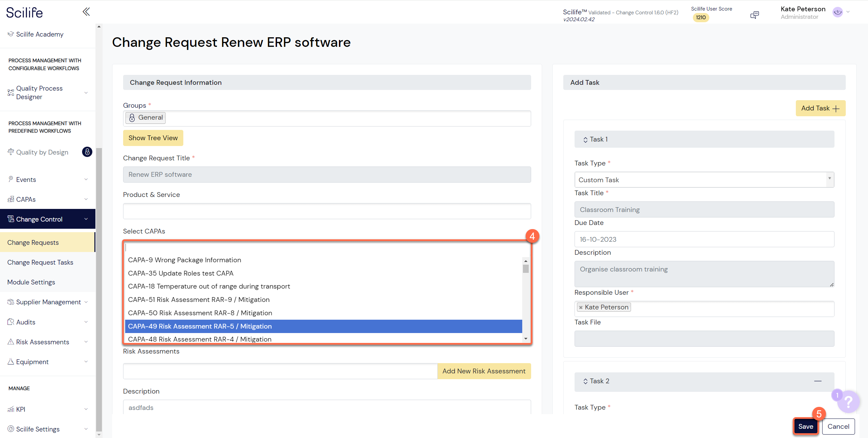Click the lock icon in the General tag
This screenshot has height=438, width=868.
click(132, 118)
